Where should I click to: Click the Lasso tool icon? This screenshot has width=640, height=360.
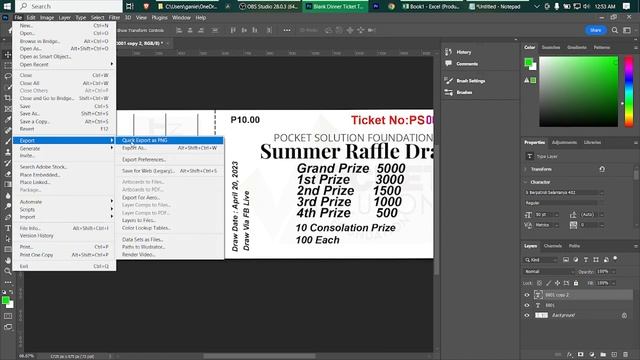8,76
